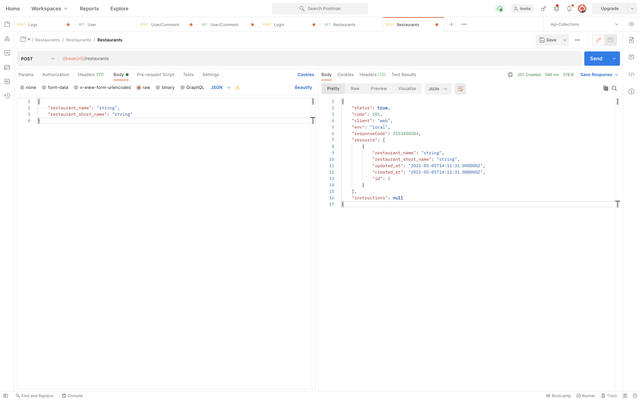Viewport: 640px width, 400px height.
Task: Open Trash in the status bar
Action: [609, 396]
